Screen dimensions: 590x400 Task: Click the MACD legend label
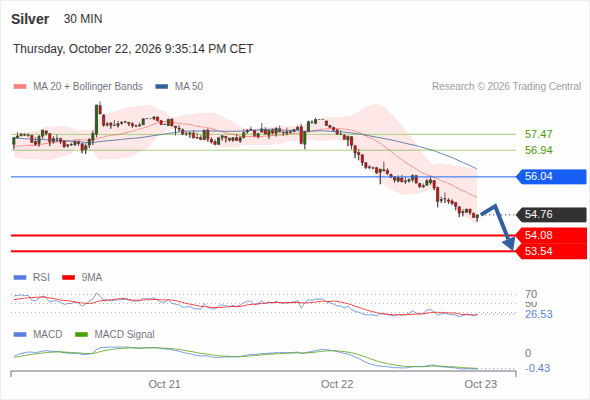[x=48, y=335]
